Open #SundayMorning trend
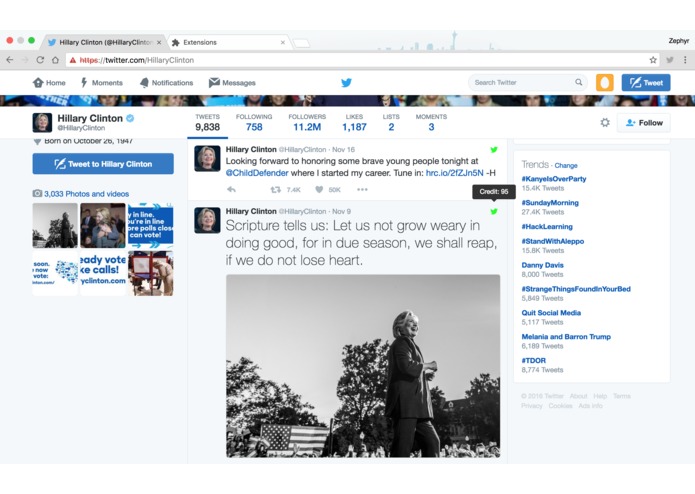This screenshot has width=695, height=494. pyautogui.click(x=550, y=203)
